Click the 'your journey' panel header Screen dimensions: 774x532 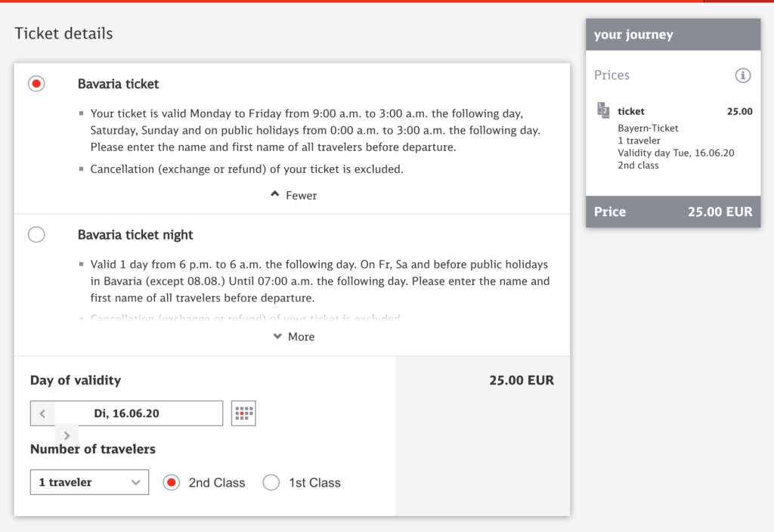click(673, 35)
